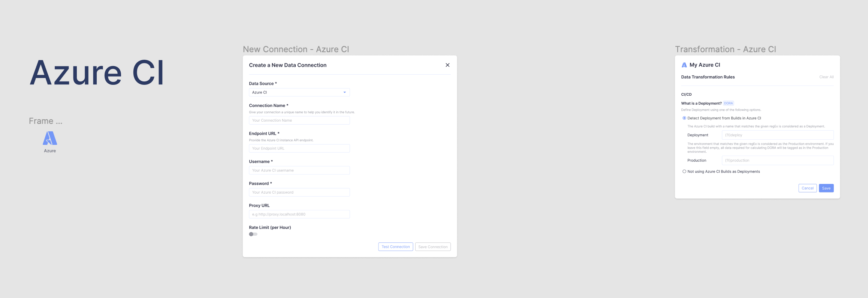The image size is (868, 298).
Task: Click the Your Azure CI password field
Action: coord(299,192)
